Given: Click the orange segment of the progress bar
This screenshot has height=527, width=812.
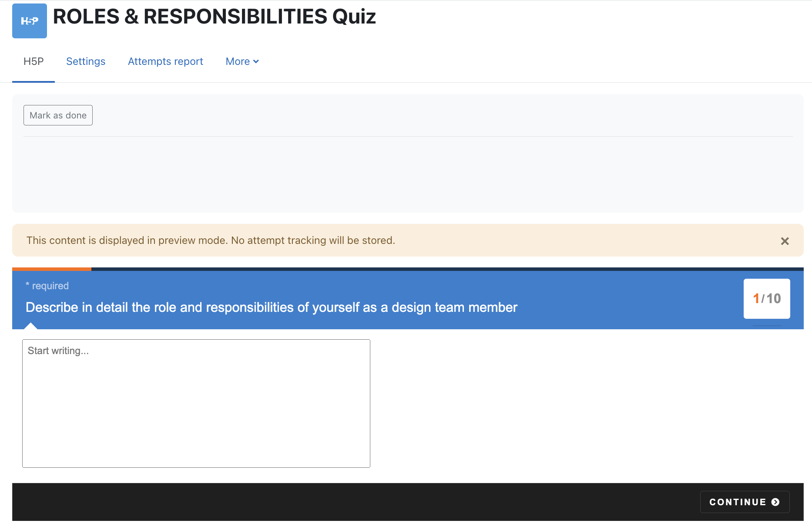Looking at the screenshot, I should 52,269.
